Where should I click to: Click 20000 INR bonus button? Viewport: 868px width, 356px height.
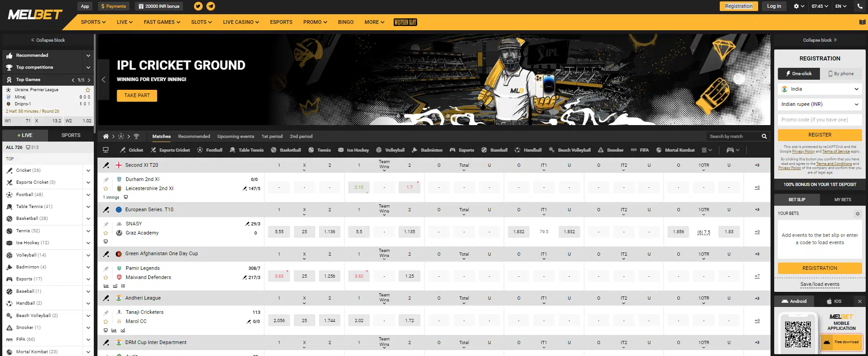click(x=159, y=6)
